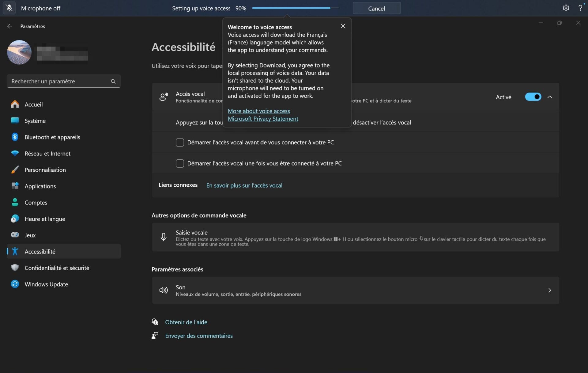This screenshot has width=588, height=373.
Task: Cancel voice access setup
Action: point(376,8)
